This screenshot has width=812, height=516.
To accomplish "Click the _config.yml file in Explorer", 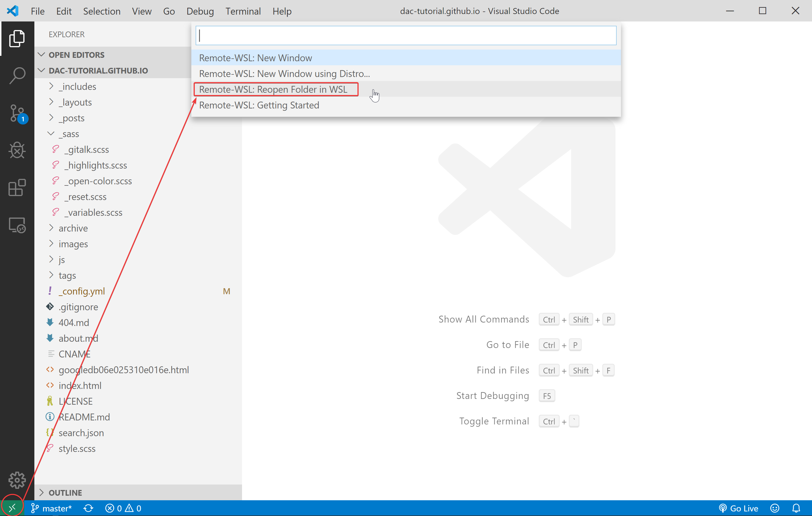I will [x=82, y=291].
